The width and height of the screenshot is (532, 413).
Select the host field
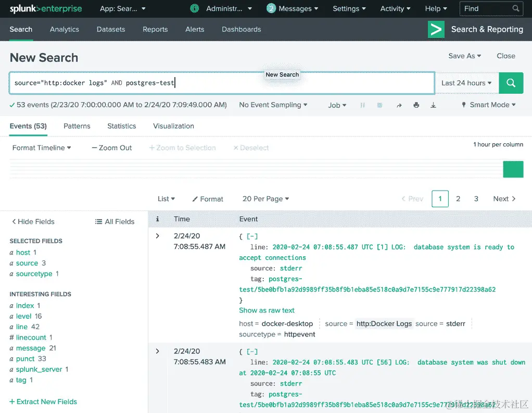(23, 253)
